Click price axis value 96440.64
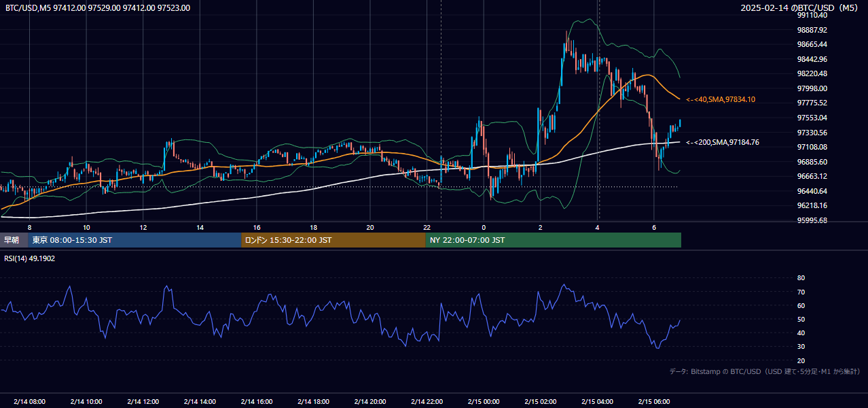868x408 pixels. pos(812,191)
